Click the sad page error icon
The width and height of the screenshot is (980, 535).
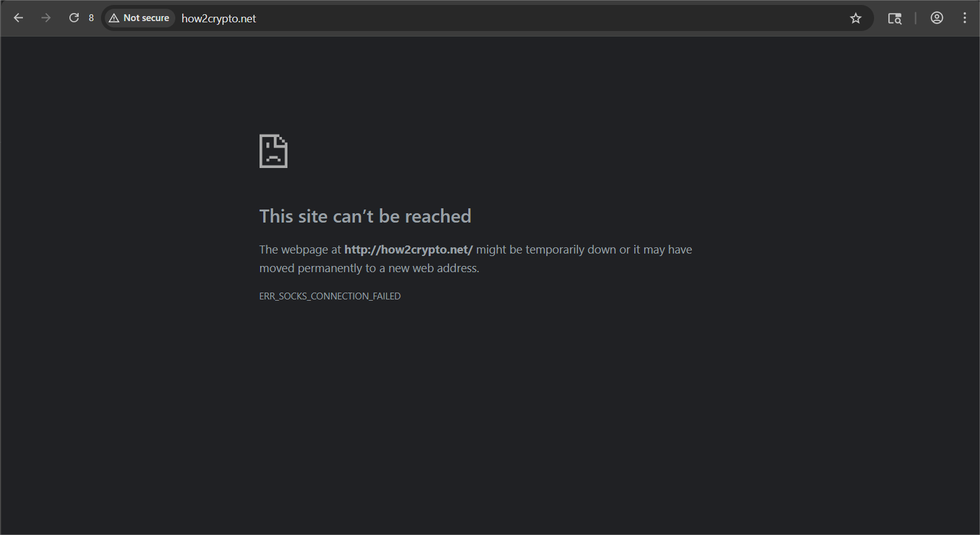click(273, 151)
